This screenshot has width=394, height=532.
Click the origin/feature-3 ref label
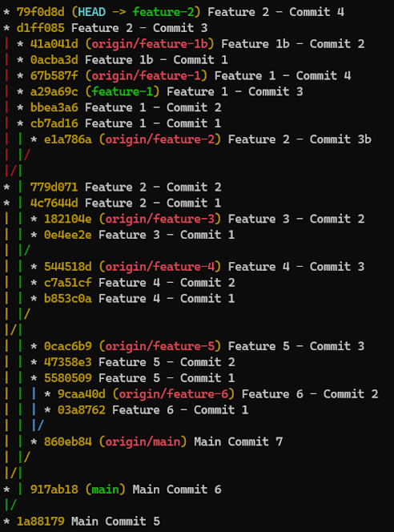tap(160, 219)
